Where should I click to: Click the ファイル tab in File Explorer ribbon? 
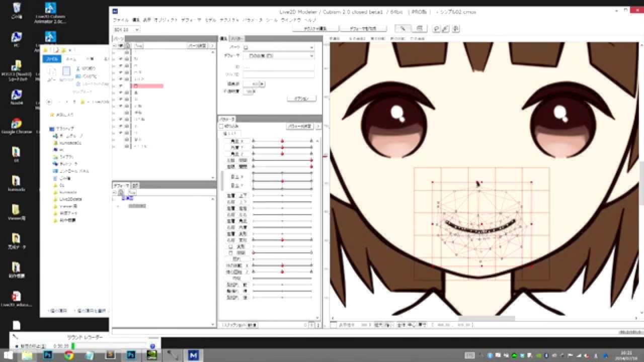[x=52, y=59]
